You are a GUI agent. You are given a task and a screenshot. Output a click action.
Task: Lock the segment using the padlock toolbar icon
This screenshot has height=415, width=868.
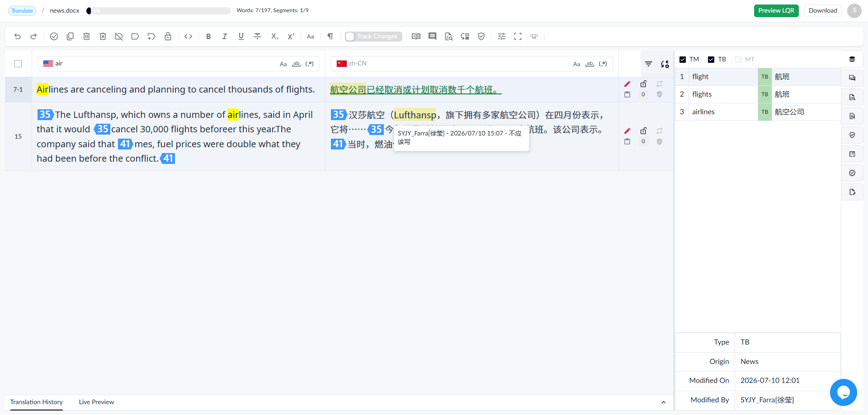168,37
